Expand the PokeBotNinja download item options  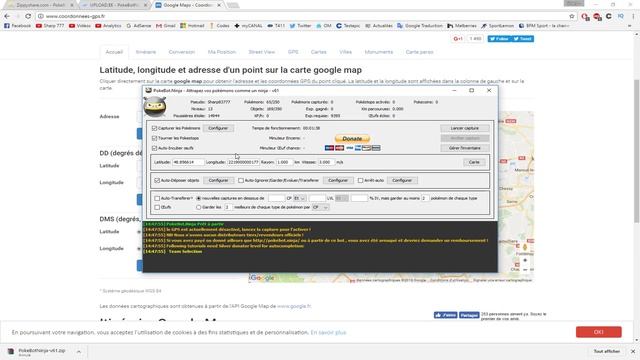78,351
